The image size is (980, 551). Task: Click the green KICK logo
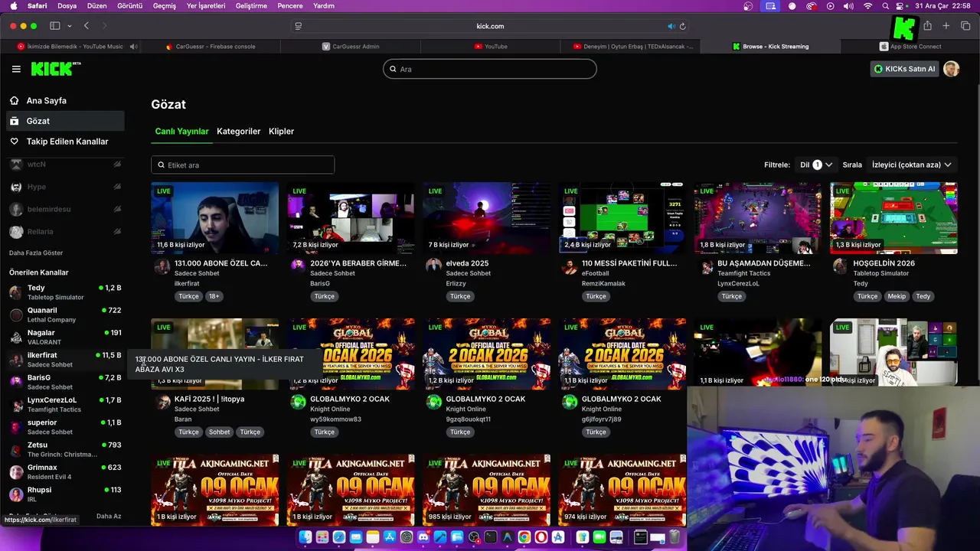[55, 69]
